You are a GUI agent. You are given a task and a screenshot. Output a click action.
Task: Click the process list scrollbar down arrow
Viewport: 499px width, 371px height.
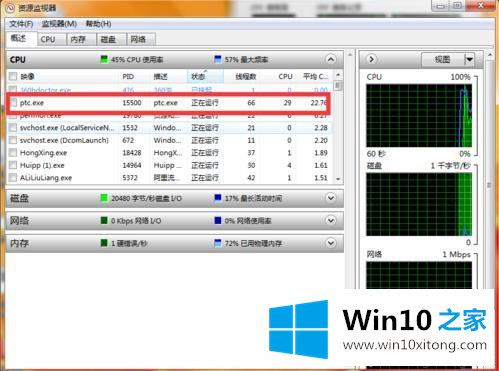[x=338, y=179]
